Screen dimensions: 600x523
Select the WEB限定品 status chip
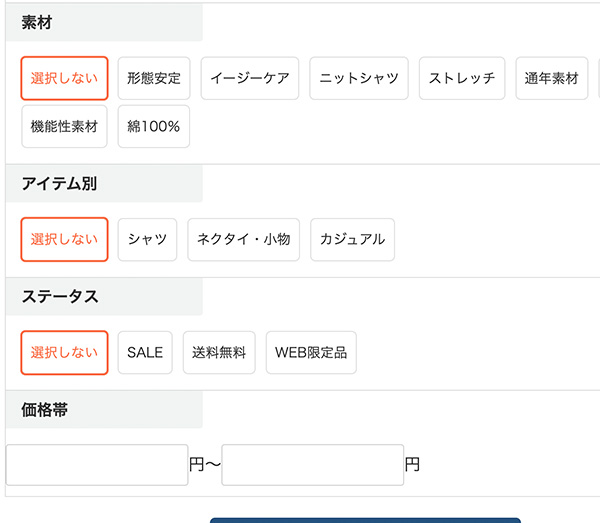tap(311, 352)
